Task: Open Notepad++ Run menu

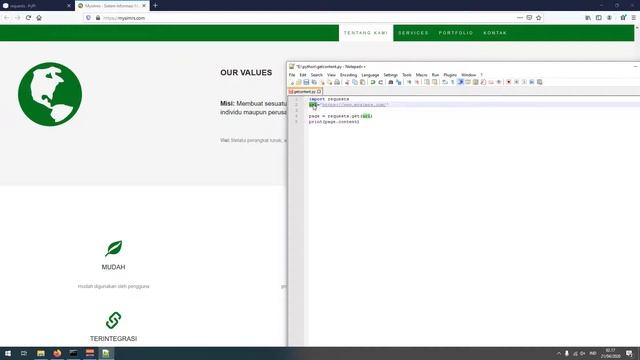Action: 436,75
